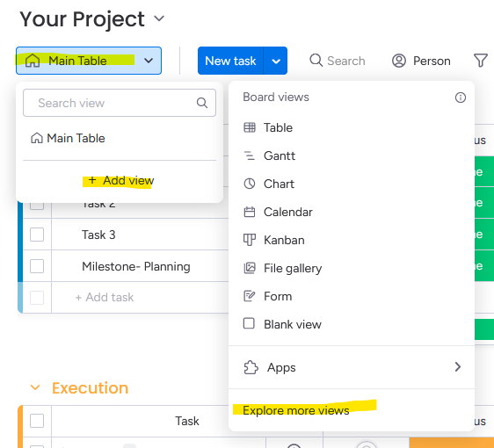494x448 pixels.
Task: Click the magnifier inside Search view box
Action: (202, 103)
